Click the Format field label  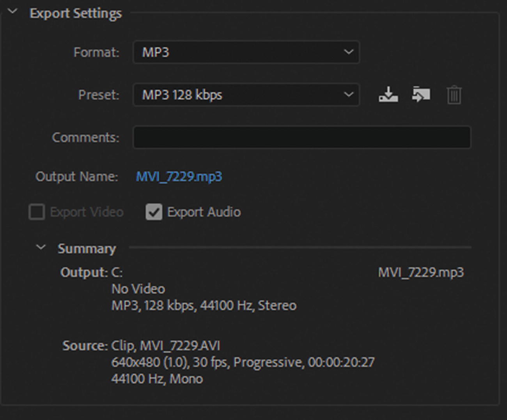[x=96, y=52]
